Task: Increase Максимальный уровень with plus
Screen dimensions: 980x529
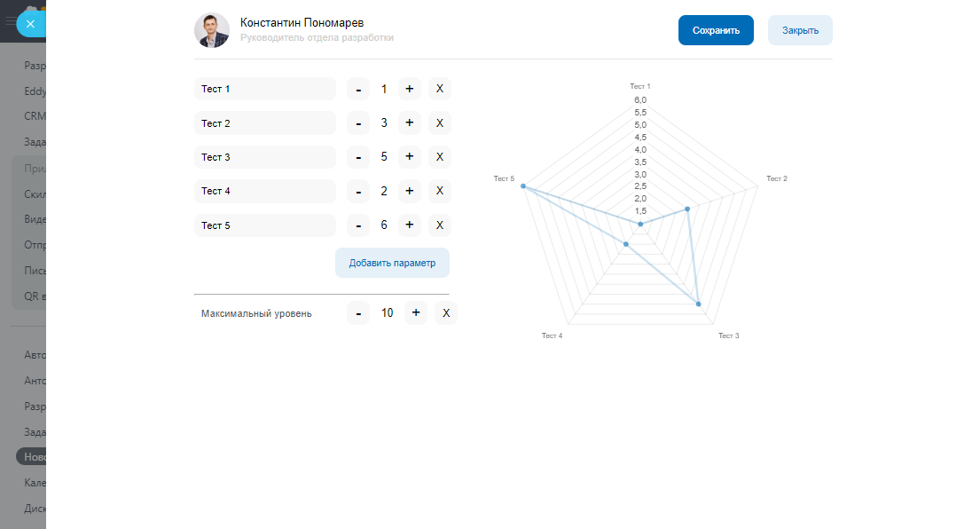Action: pos(416,312)
